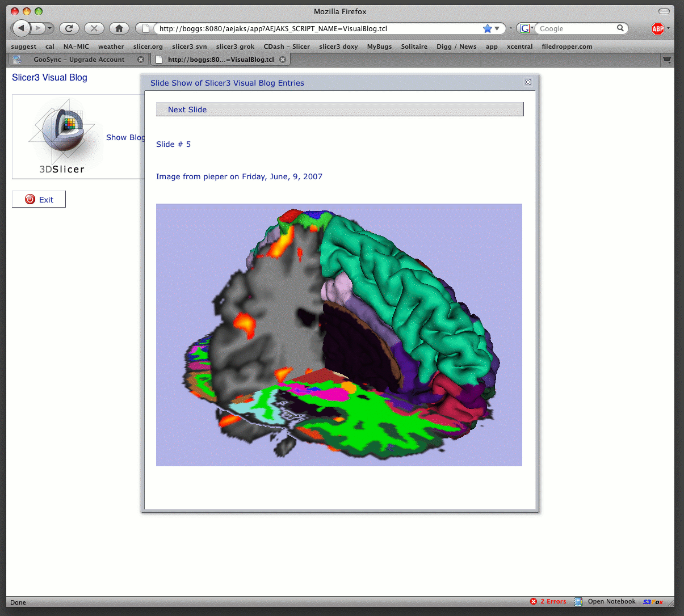
Task: Select the VisualBlog.tcl tab
Action: pyautogui.click(x=220, y=60)
